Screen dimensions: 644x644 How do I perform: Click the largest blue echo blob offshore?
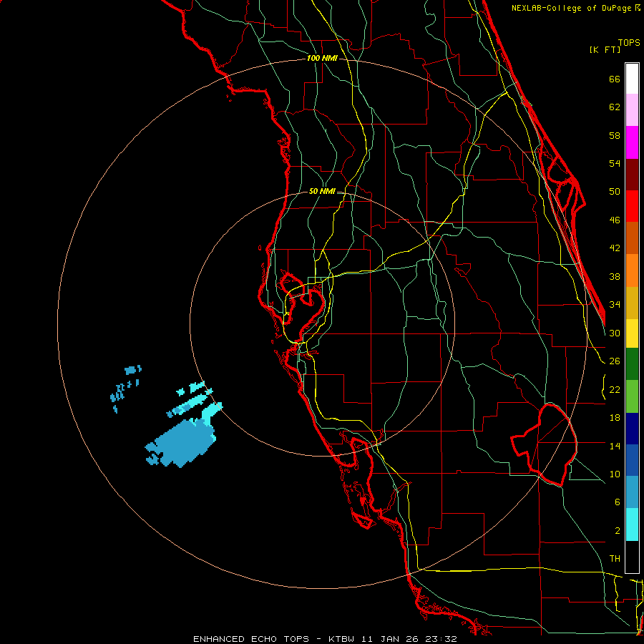point(182,443)
